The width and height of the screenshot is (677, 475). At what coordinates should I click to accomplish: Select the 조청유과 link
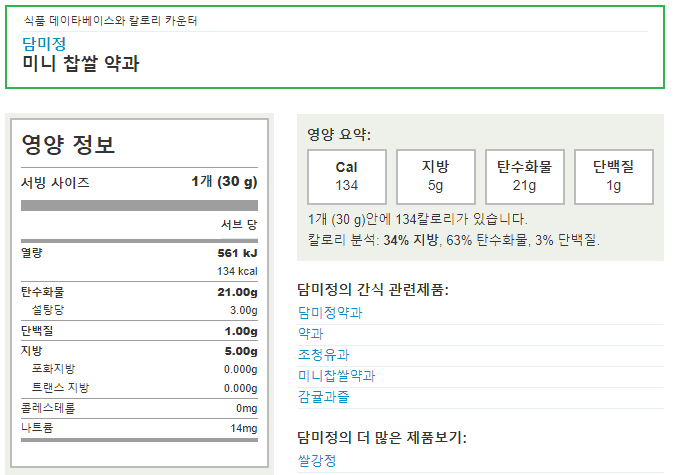click(x=323, y=355)
